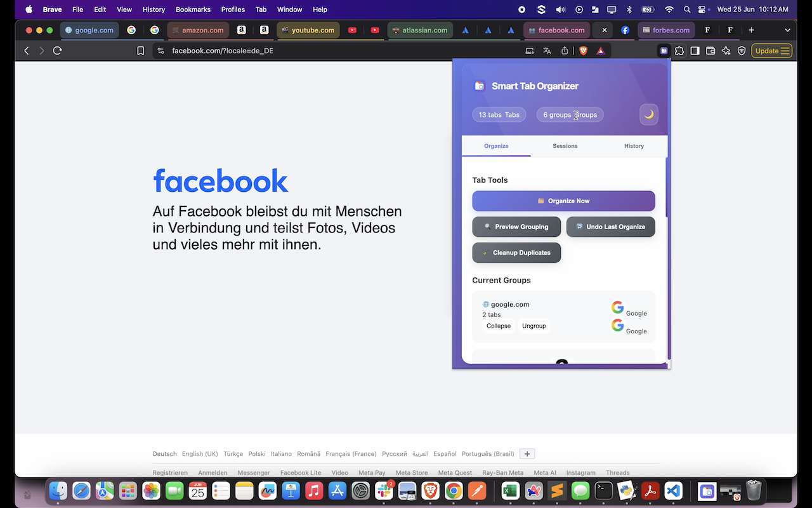
Task: Click the Français (France) language link
Action: tap(351, 454)
